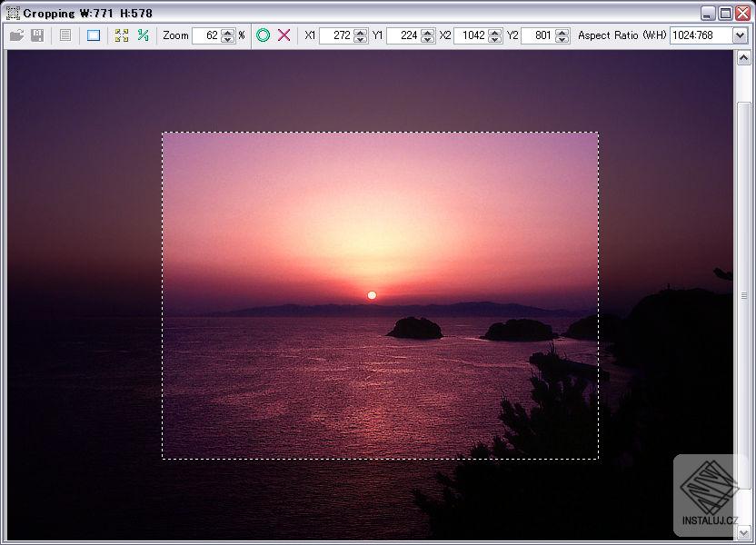Screen dimensions: 756x545
Task: Decrease Zoom value with down arrow
Action: point(227,40)
